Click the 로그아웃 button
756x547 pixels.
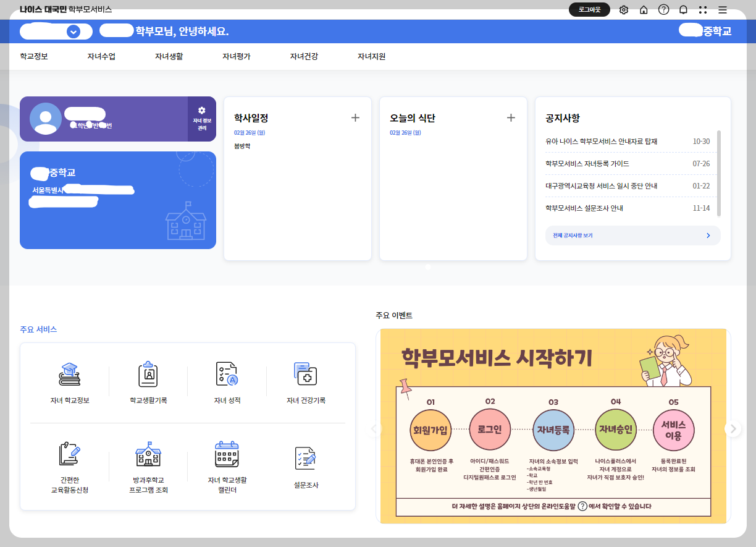click(589, 10)
